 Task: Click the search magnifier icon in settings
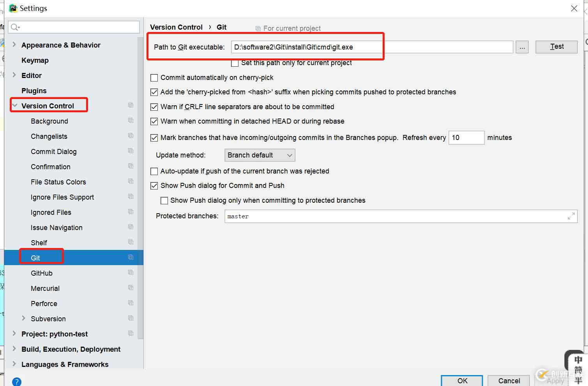pyautogui.click(x=15, y=27)
